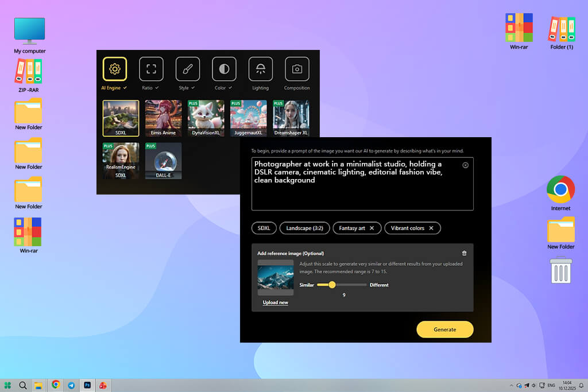
Task: Select the Win-rar icon on left side
Action: (29, 236)
